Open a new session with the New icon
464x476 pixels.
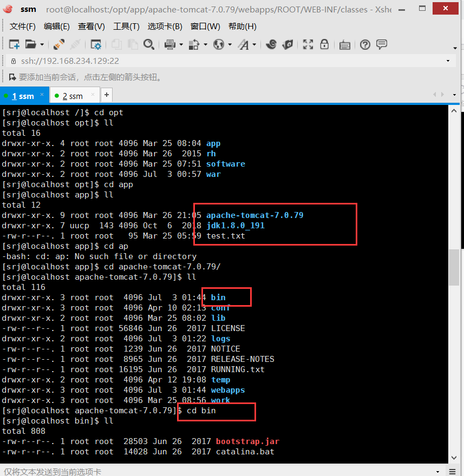coord(14,45)
